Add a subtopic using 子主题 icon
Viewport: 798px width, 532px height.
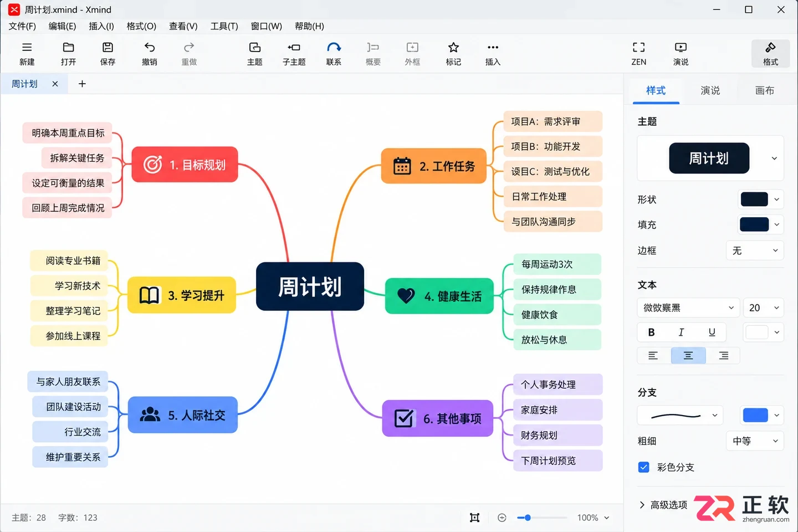tap(294, 48)
